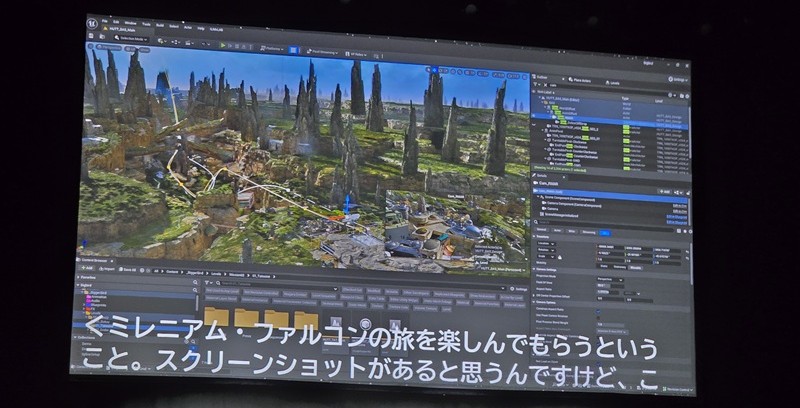Select the General filter in Details
The width and height of the screenshot is (800, 408).
[x=541, y=231]
